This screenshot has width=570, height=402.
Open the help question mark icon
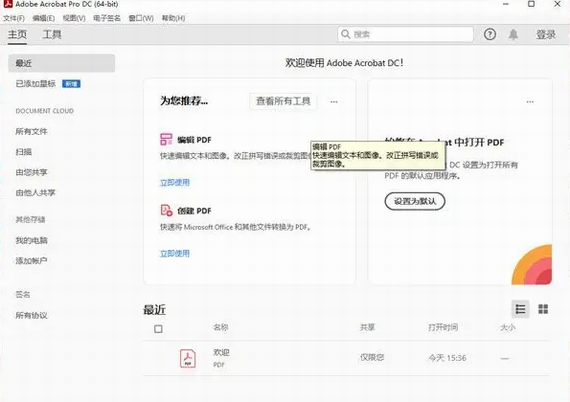pos(490,35)
